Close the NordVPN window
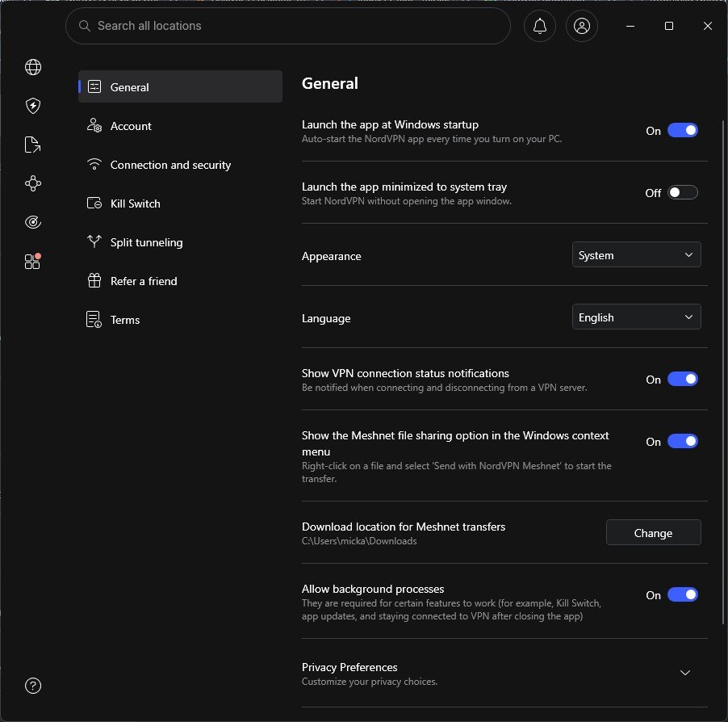Screen dimensions: 728x722 (708, 26)
